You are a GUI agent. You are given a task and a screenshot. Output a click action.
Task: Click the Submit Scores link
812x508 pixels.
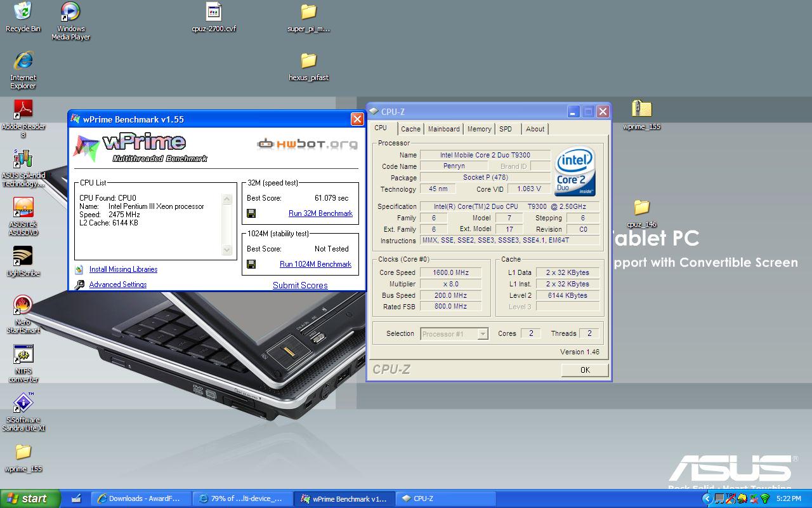tap(300, 285)
